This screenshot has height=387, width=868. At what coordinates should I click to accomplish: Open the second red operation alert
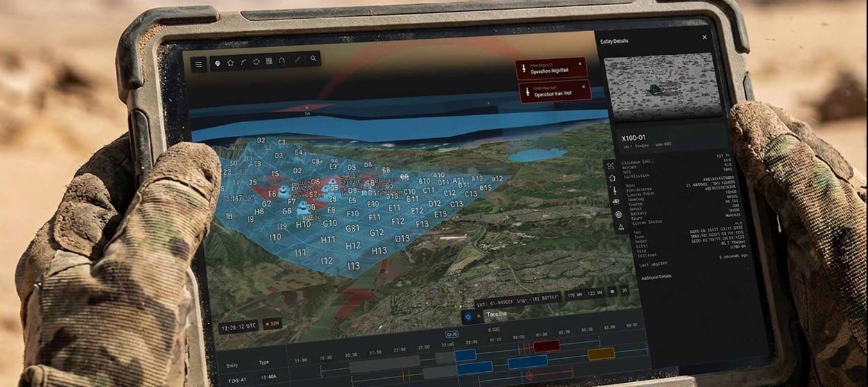click(x=555, y=91)
